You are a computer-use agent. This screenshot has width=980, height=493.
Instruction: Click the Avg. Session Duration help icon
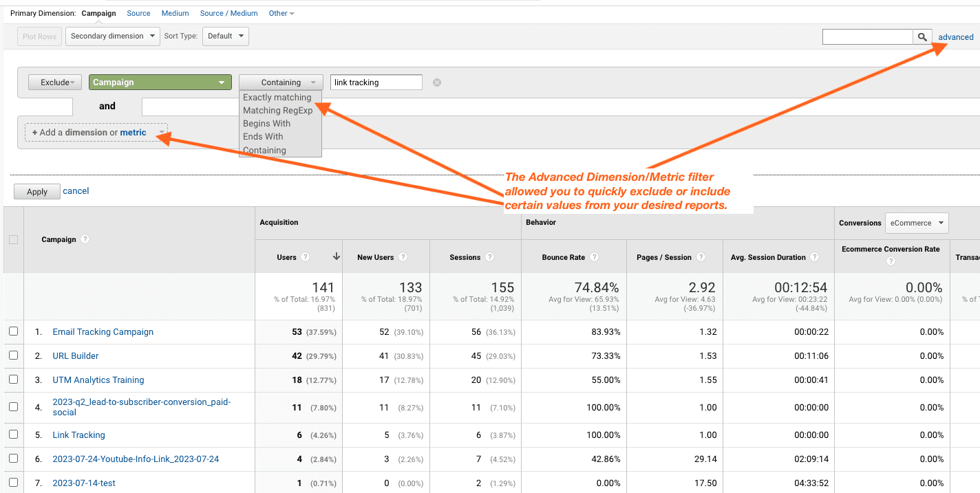815,256
